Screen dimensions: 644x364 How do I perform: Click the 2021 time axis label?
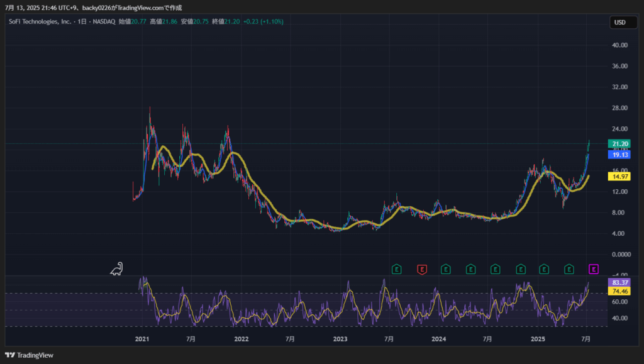tap(142, 339)
